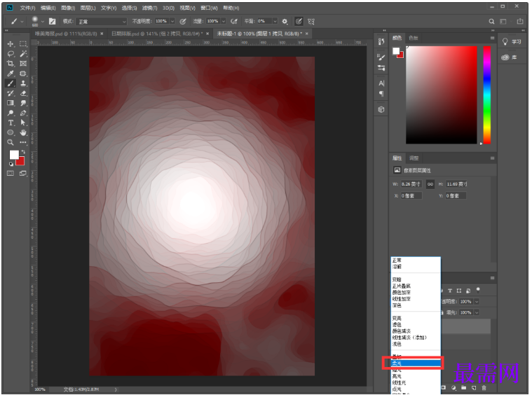This screenshot has height=395, width=532.
Task: Select the Lasso tool
Action: coord(11,54)
